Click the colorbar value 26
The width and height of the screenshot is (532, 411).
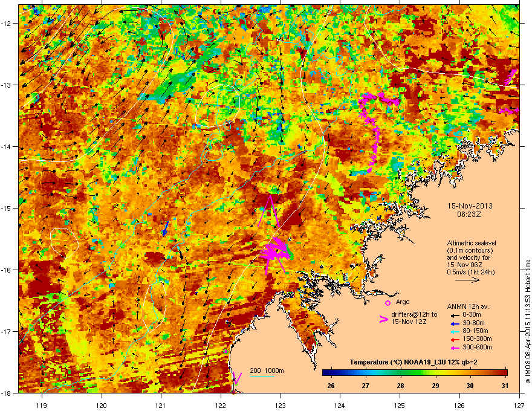(331, 385)
